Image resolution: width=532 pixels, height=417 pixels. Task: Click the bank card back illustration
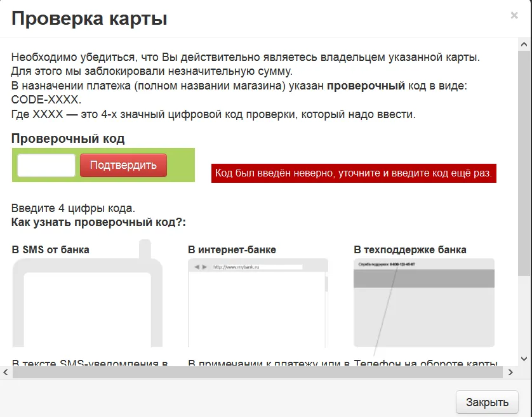[424, 303]
